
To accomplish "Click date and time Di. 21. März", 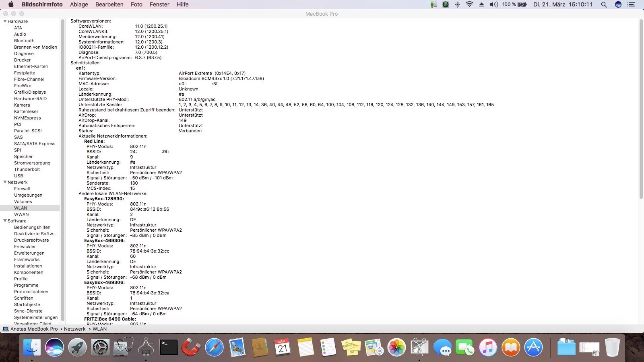I will coord(563,4).
